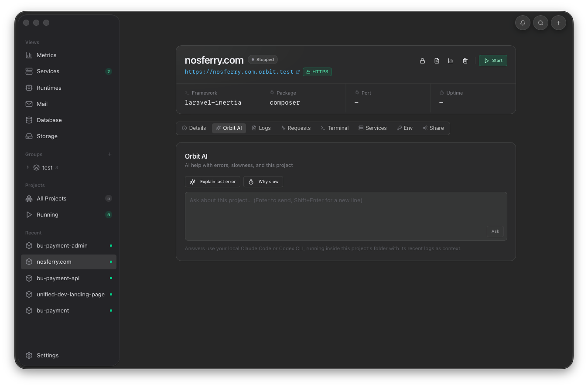The image size is (588, 387).
Task: Click the laravel-inertia framework value
Action: point(213,103)
